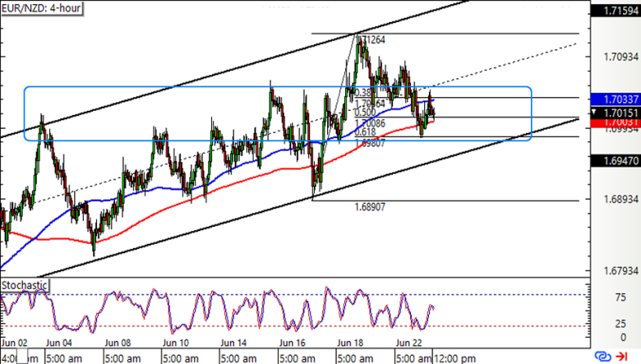Click the 0.618 Fibonacci level label

coord(365,132)
